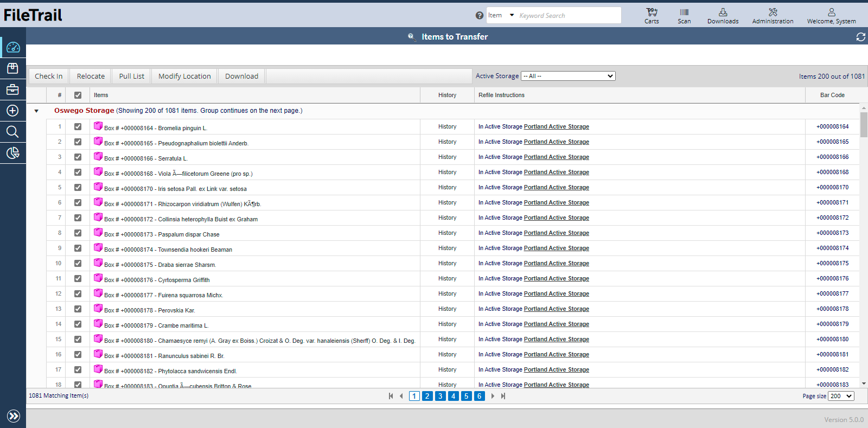Go to page 3 of results
Viewport: 868px width, 428px height.
pyautogui.click(x=441, y=396)
